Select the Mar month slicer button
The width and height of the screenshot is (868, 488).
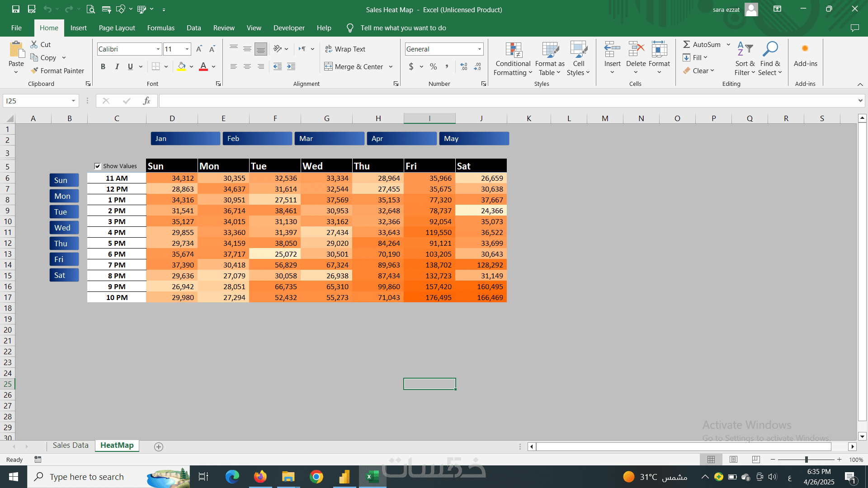[x=329, y=138]
